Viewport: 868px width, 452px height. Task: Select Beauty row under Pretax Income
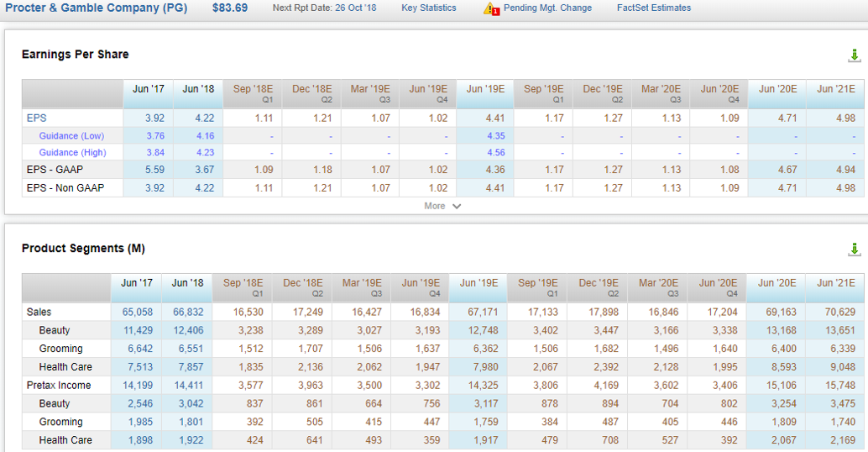click(x=55, y=403)
